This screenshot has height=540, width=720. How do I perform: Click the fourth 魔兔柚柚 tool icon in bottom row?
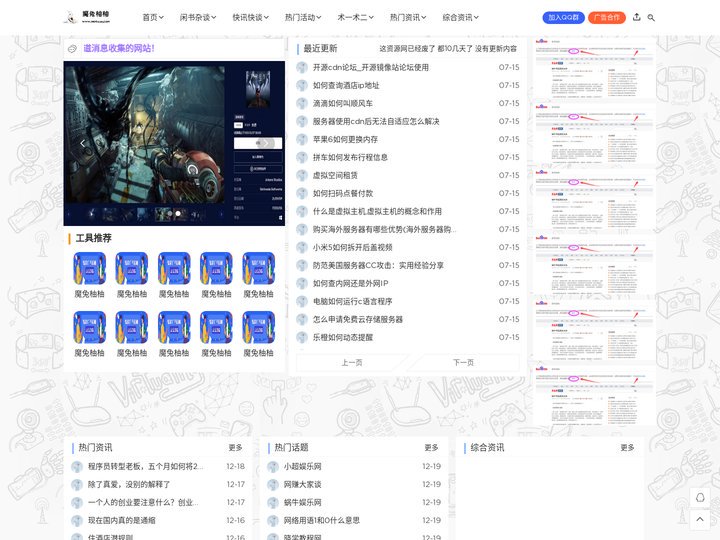click(x=216, y=327)
